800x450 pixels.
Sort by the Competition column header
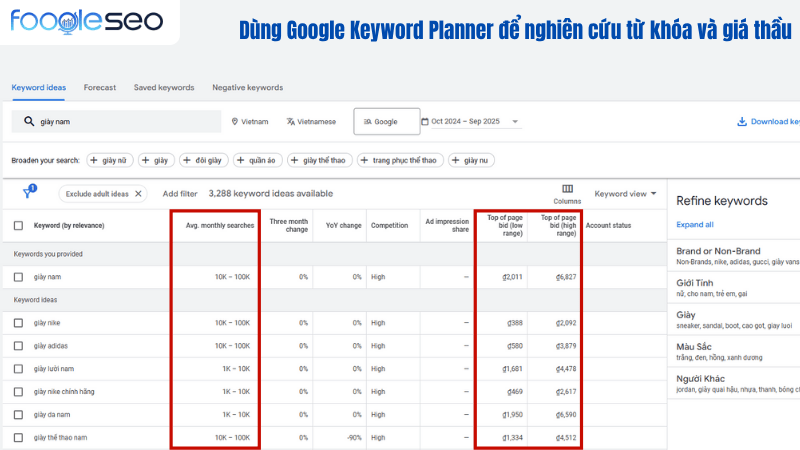[389, 226]
